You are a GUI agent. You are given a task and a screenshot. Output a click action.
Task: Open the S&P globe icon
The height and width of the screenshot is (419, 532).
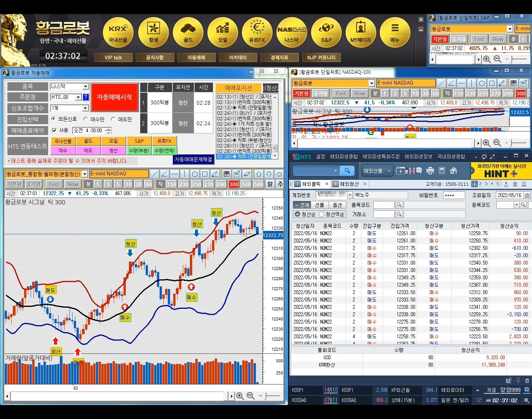[x=326, y=33]
